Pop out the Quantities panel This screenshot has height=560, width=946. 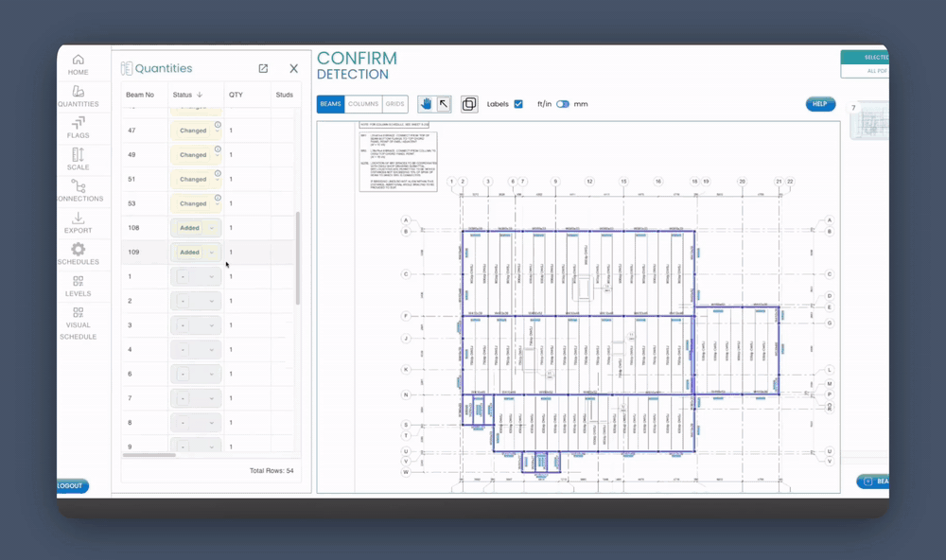(263, 68)
